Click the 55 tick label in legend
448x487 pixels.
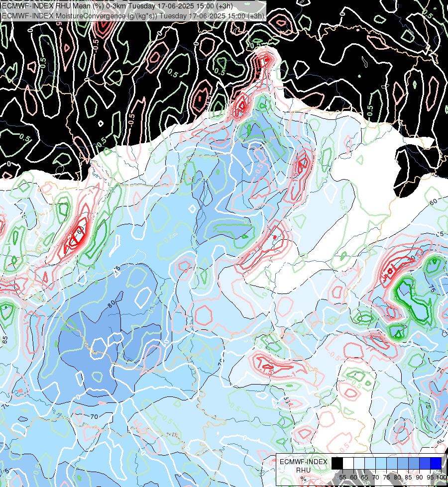tap(342, 478)
